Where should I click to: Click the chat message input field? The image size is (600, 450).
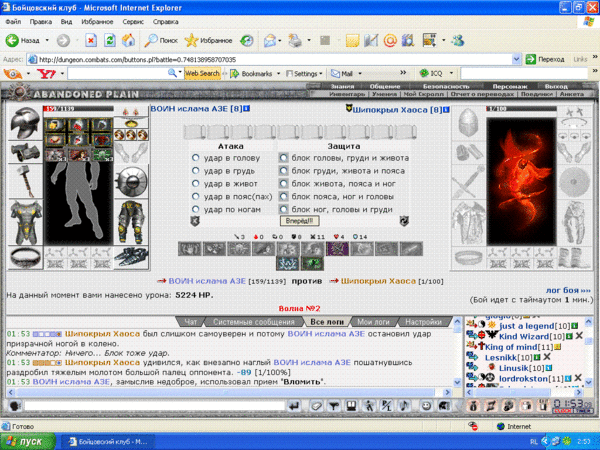155,406
